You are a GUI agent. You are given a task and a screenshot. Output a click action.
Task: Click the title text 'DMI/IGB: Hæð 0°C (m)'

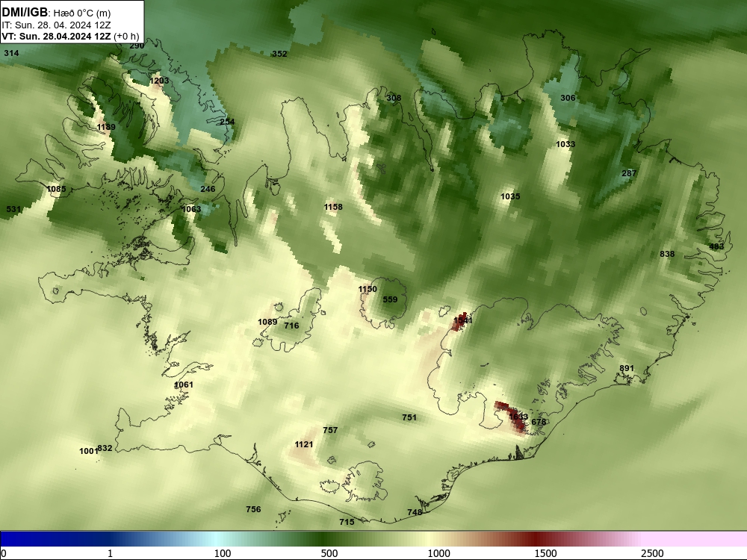click(56, 13)
